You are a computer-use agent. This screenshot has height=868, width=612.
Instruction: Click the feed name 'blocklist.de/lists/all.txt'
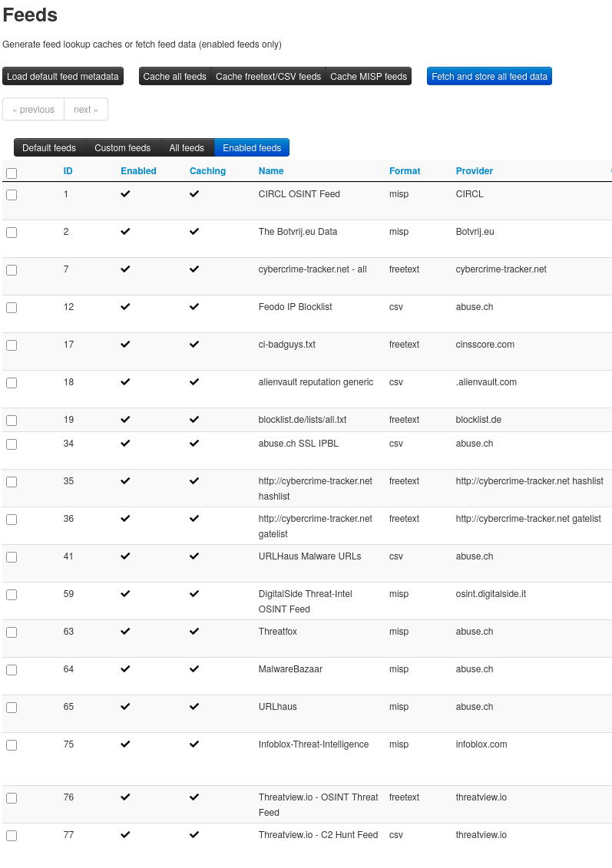click(303, 420)
